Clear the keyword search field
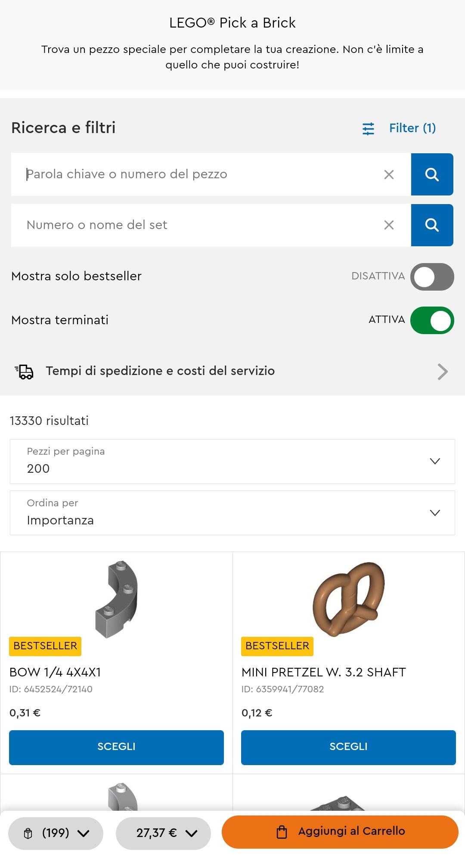The height and width of the screenshot is (868, 465). point(389,174)
